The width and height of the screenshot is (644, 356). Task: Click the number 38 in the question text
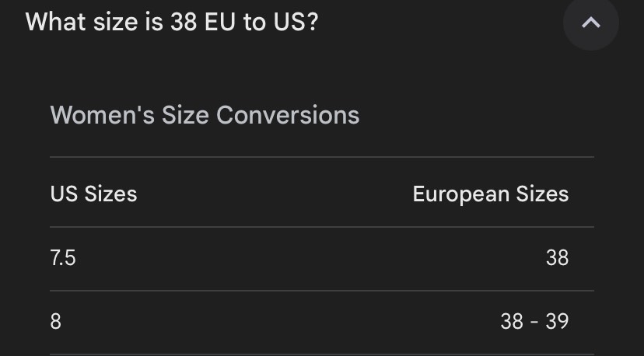pos(184,22)
